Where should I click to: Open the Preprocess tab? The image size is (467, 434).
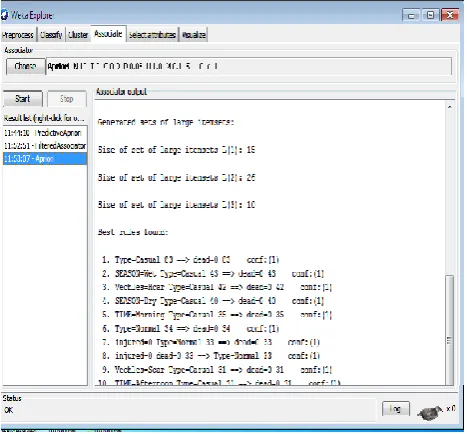[x=18, y=35]
